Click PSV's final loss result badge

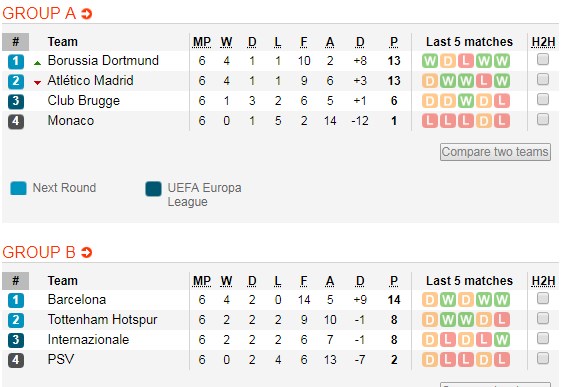tap(502, 360)
